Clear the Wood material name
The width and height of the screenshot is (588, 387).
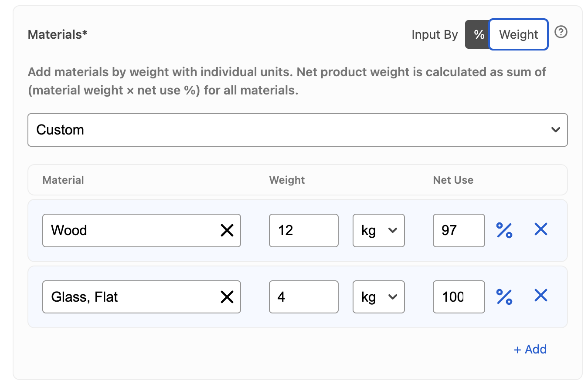227,230
